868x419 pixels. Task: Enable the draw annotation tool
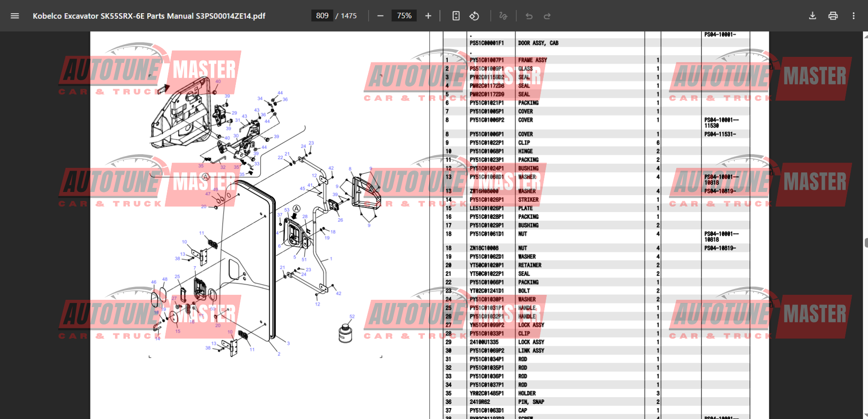503,16
